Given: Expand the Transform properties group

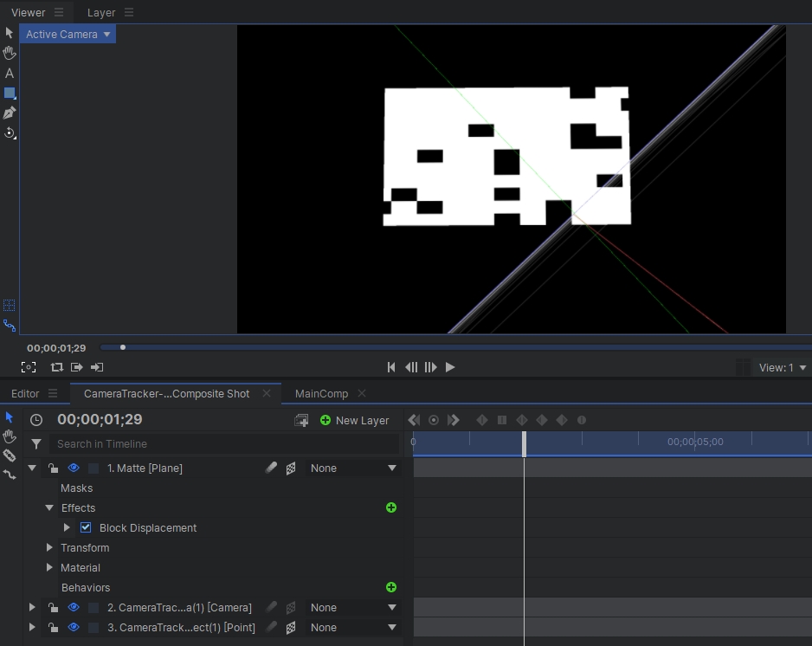Looking at the screenshot, I should pyautogui.click(x=49, y=548).
